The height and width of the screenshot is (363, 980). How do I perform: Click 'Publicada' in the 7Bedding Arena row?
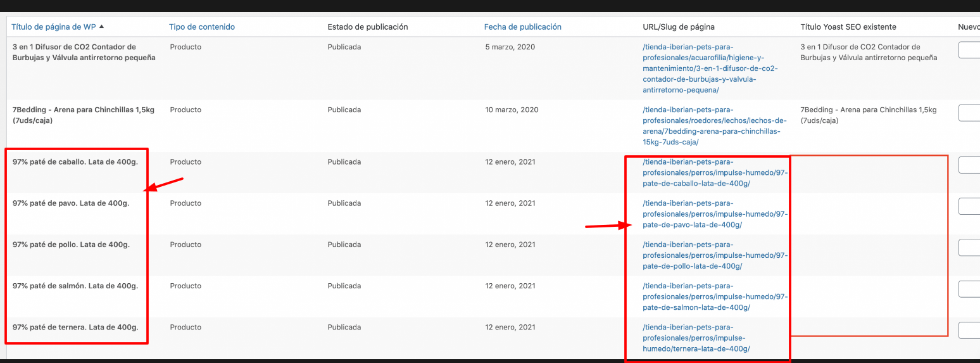point(344,110)
